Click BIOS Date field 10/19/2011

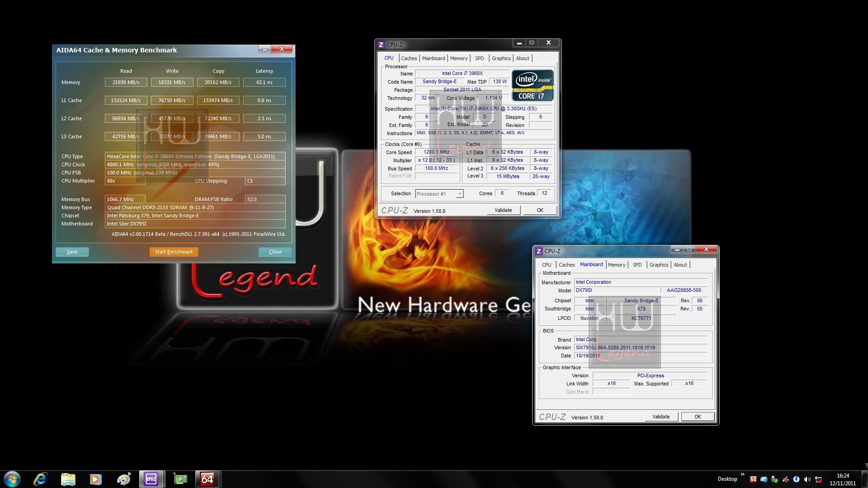pyautogui.click(x=641, y=356)
